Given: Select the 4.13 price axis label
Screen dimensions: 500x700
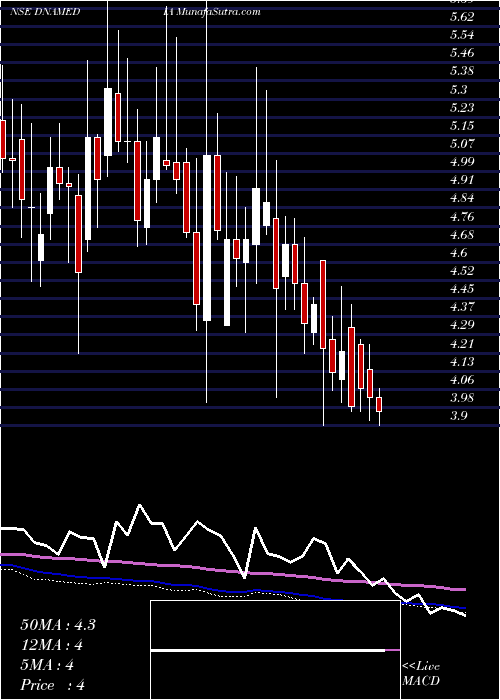Looking at the screenshot, I should click(462, 362).
